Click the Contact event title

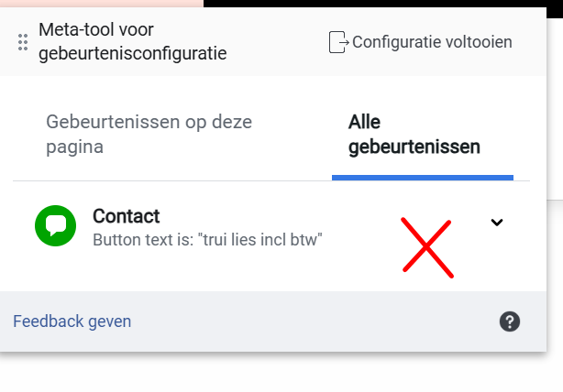[126, 216]
